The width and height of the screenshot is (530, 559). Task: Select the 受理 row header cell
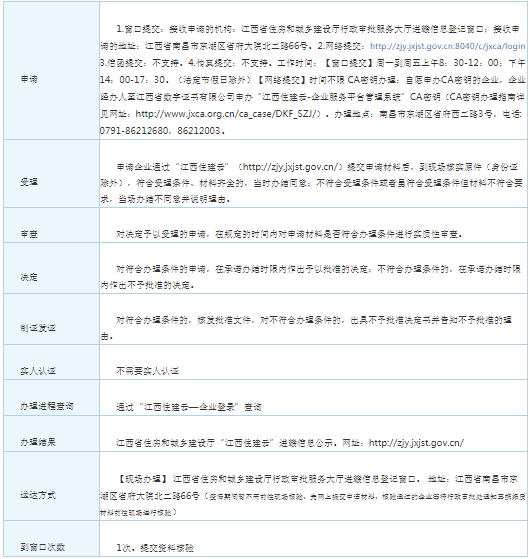(51, 174)
